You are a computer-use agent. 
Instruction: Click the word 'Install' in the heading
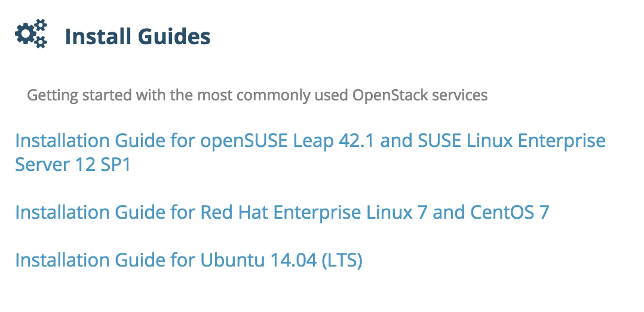pos(98,36)
